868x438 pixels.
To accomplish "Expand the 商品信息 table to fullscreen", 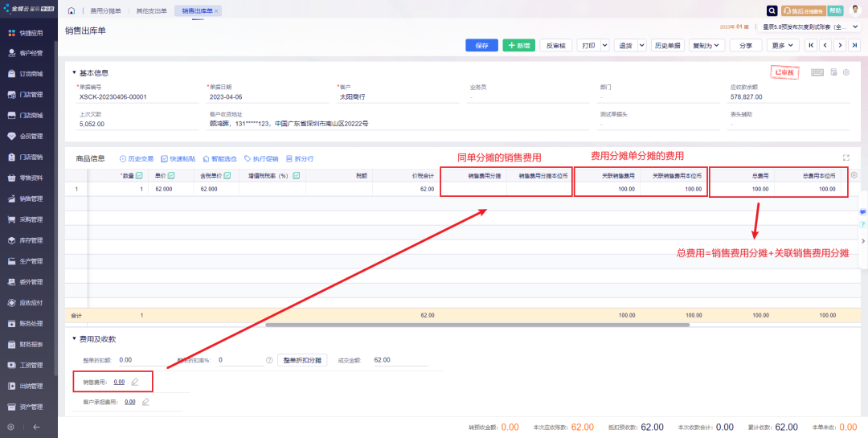I will pos(845,158).
